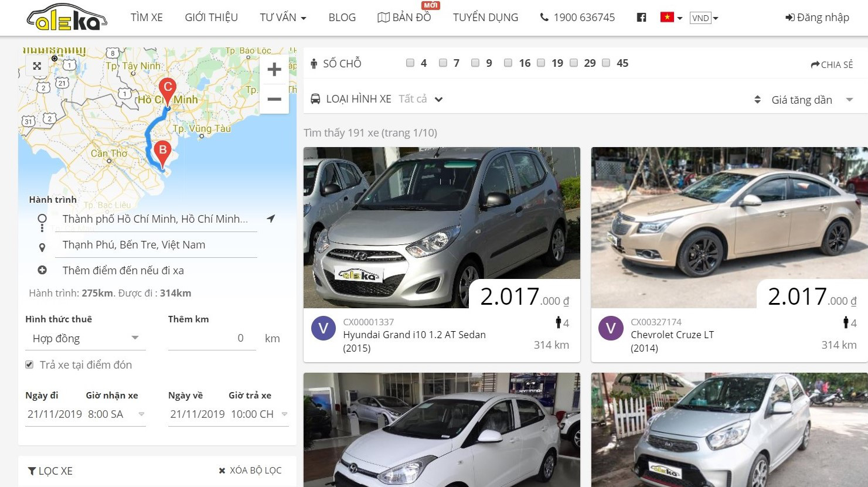Expand the TƯ VẤN menu
Screen dimensions: 868x487
[x=283, y=18]
